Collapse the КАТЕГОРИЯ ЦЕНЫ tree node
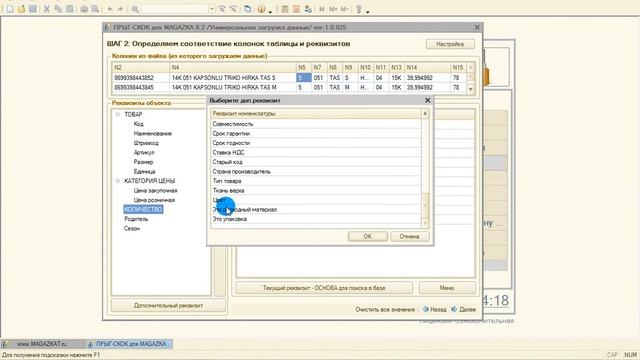 coord(118,181)
